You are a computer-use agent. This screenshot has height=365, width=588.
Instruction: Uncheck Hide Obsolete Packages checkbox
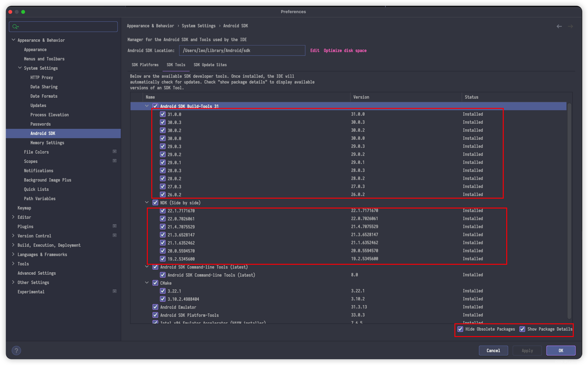460,329
